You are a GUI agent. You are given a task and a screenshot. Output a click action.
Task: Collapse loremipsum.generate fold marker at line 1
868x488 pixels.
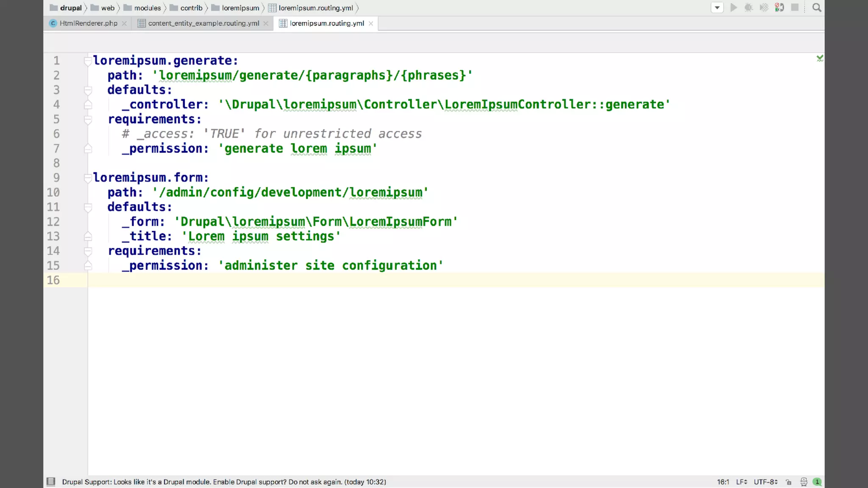88,61
